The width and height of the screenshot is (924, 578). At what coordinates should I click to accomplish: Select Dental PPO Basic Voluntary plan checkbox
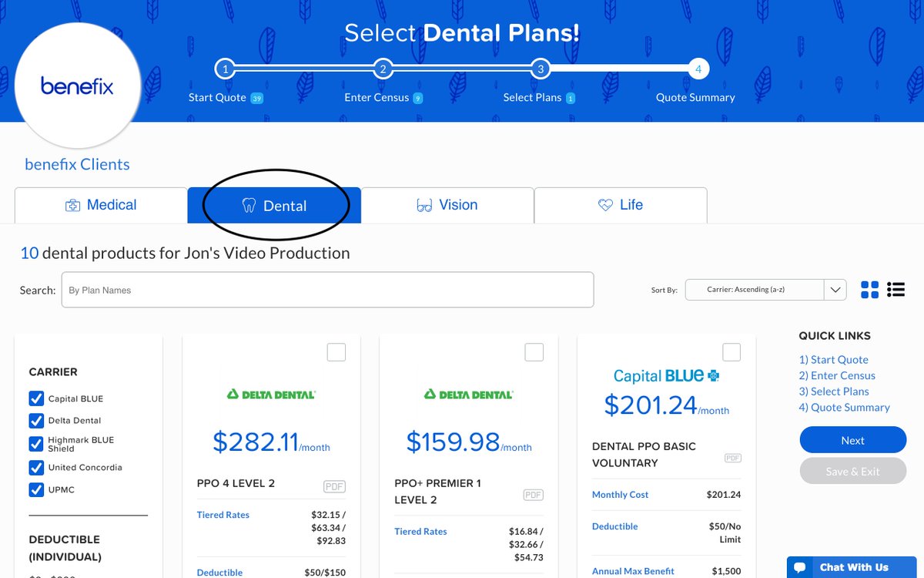click(x=731, y=352)
